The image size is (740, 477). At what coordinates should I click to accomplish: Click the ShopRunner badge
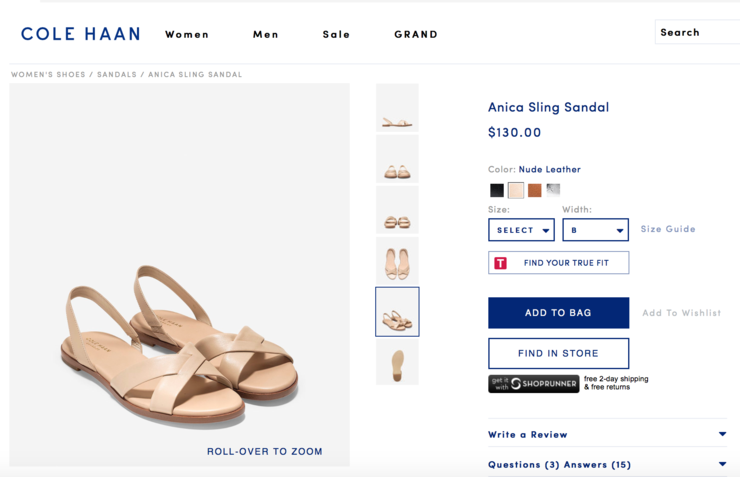click(x=534, y=383)
